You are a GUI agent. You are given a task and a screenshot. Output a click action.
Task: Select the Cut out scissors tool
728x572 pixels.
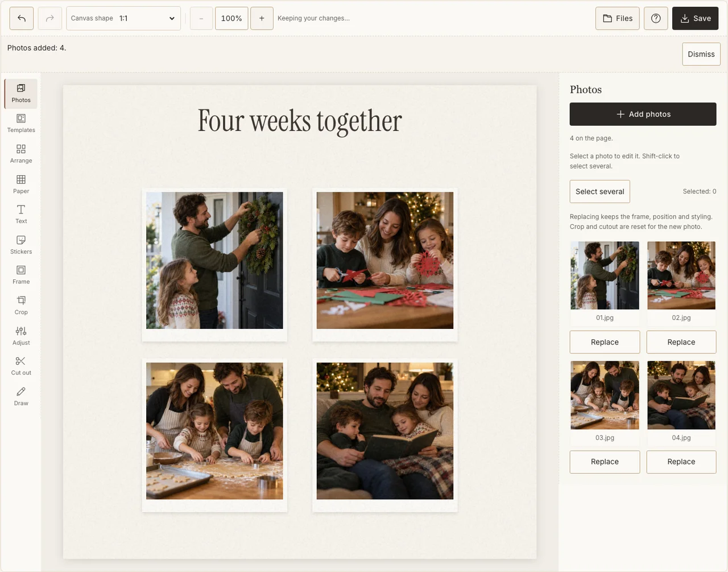tap(21, 367)
